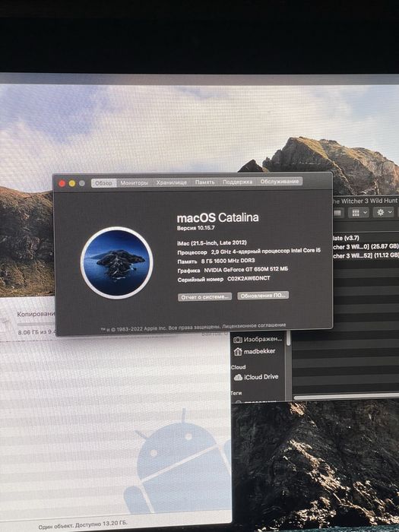Click the Версия 10.15.7 text
399x532 pixels.
196,228
